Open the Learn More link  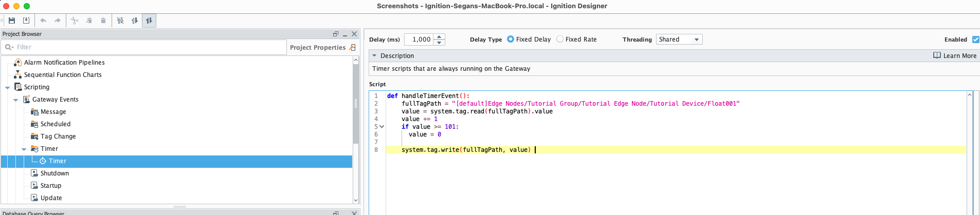(955, 55)
